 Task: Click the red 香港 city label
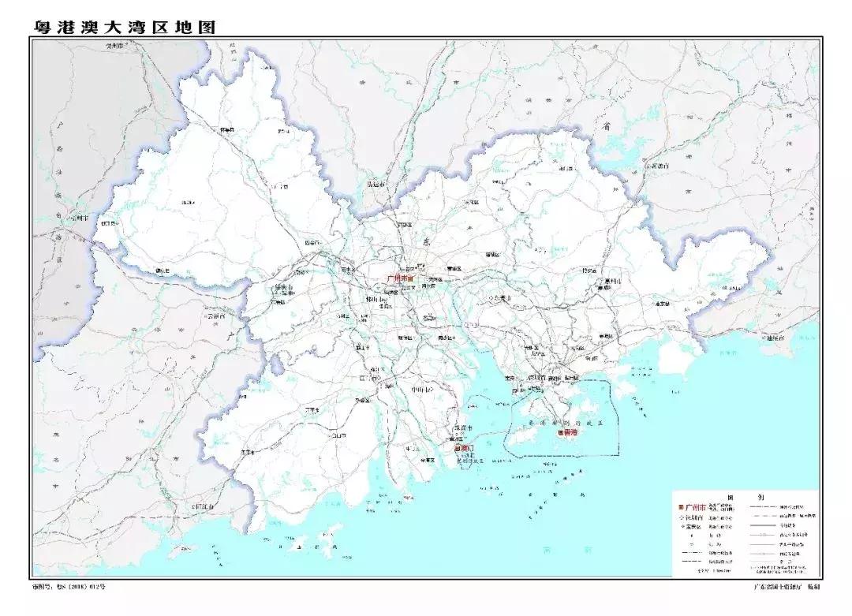pos(570,432)
